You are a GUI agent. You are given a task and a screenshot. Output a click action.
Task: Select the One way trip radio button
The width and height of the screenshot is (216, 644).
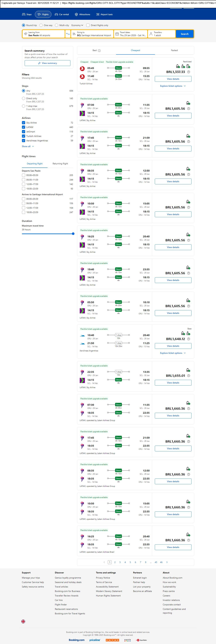(41, 25)
